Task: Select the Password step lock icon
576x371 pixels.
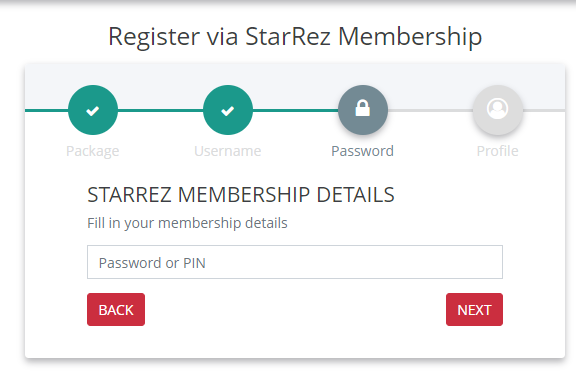Action: point(363,110)
